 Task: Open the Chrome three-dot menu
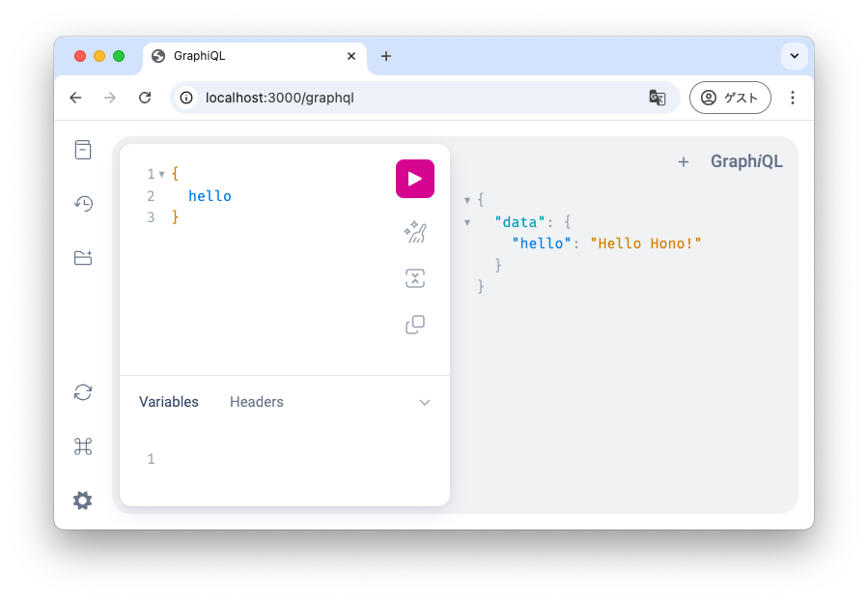[x=793, y=98]
